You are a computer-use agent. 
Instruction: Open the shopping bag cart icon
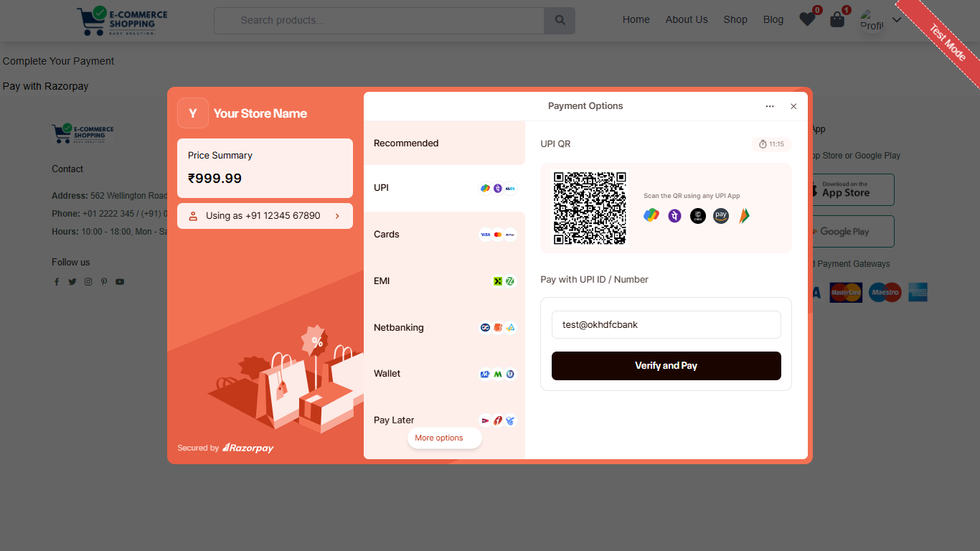point(837,19)
